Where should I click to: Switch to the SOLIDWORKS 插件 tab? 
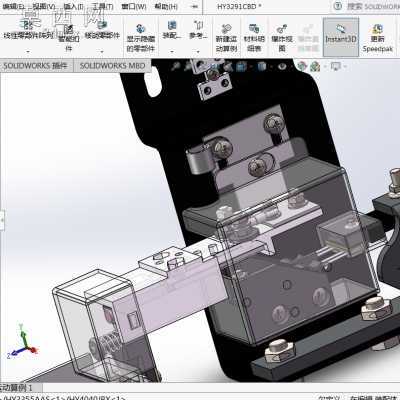pyautogui.click(x=35, y=66)
